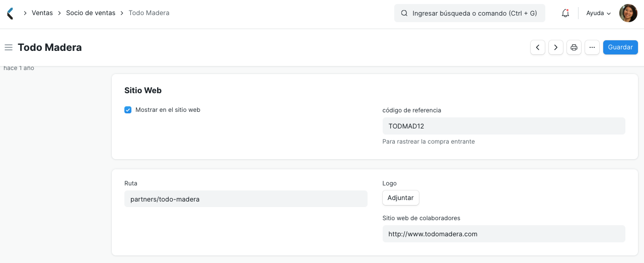This screenshot has height=263, width=644.
Task: Select the Todo Madera breadcrumb
Action: pos(149,13)
